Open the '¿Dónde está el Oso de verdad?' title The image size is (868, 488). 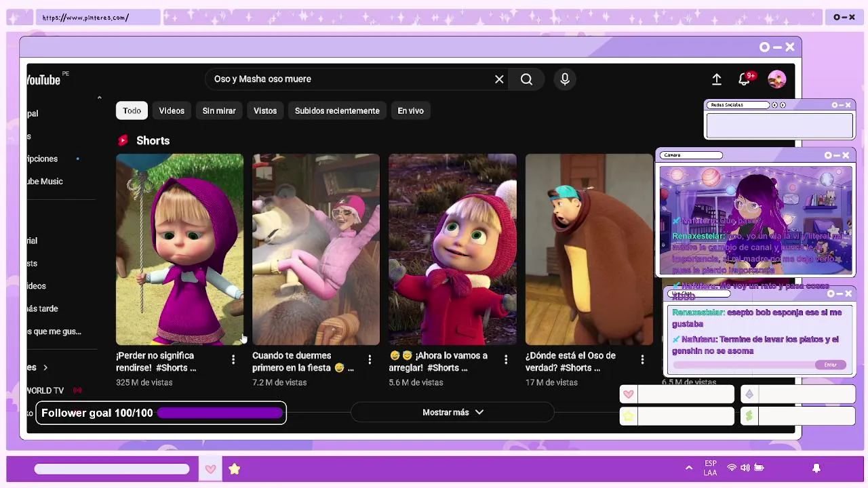pyautogui.click(x=570, y=361)
